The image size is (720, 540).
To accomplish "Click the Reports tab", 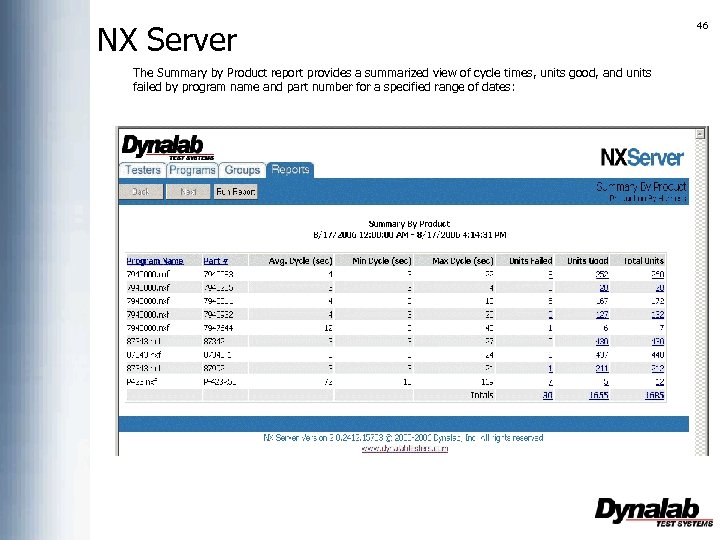I will pos(290,170).
